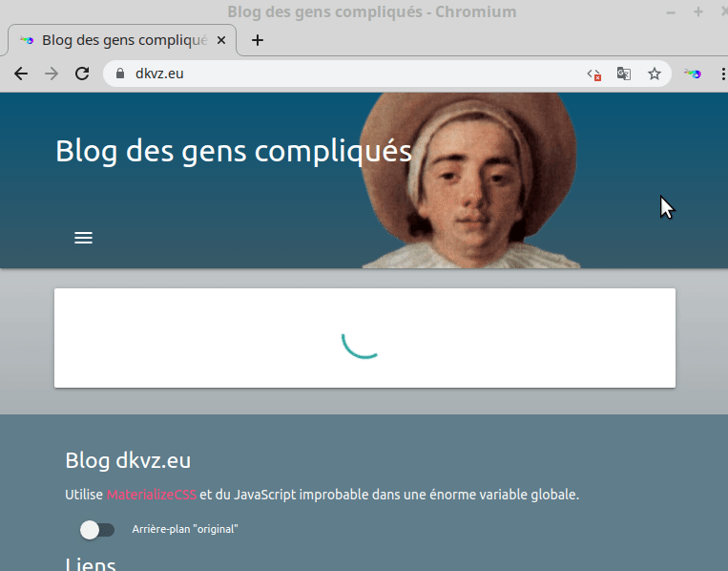
Task: Open the hamburger navigation menu
Action: pyautogui.click(x=83, y=238)
